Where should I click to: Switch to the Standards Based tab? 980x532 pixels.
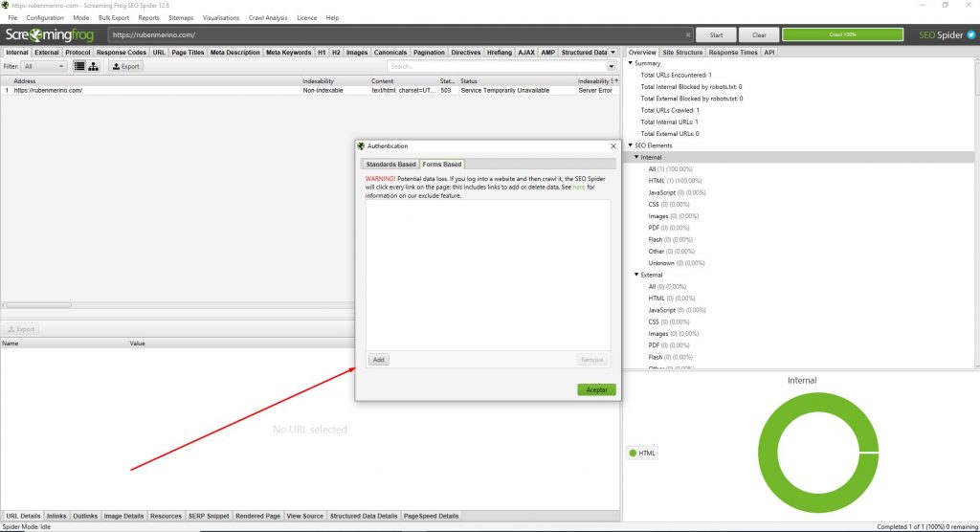tap(391, 165)
